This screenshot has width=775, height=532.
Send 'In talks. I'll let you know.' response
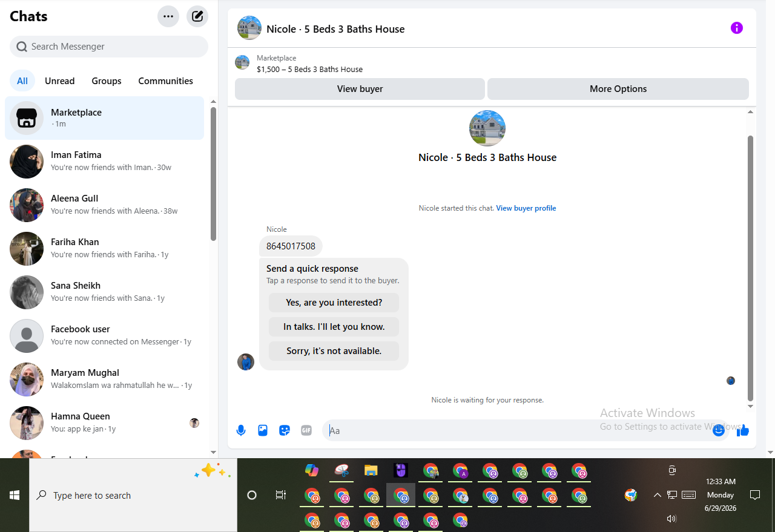point(334,327)
